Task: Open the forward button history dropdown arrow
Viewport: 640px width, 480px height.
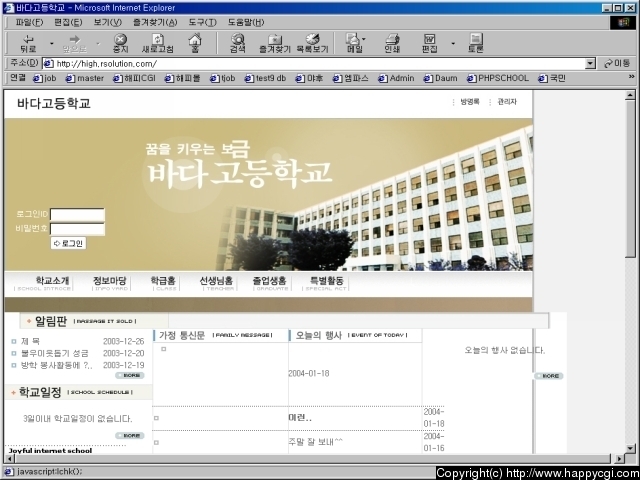Action: click(98, 43)
